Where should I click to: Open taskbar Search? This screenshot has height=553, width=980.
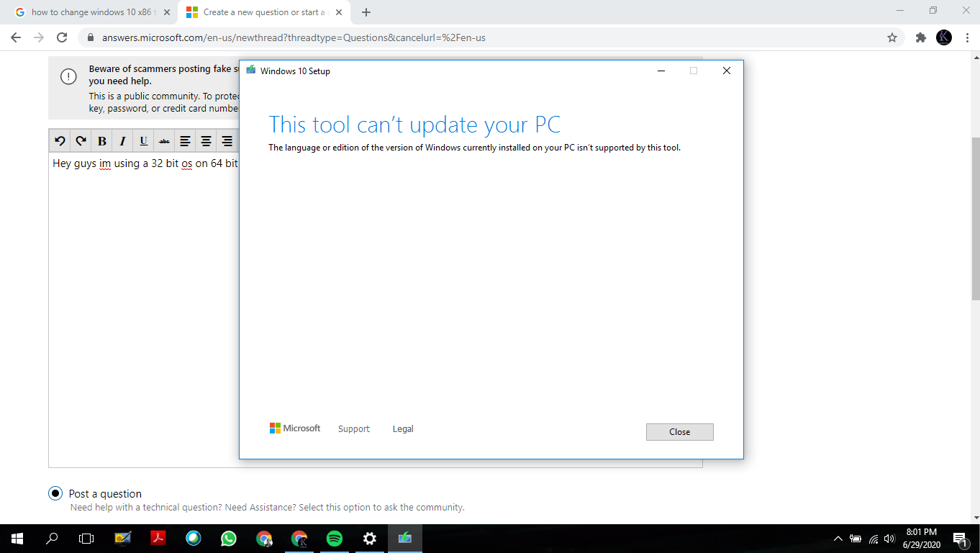[52, 538]
